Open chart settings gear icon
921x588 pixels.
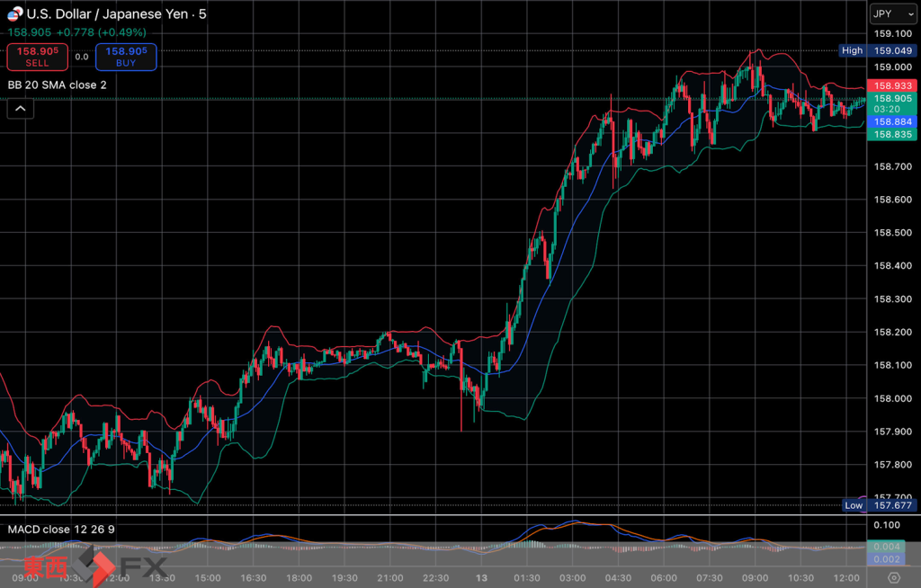(893, 577)
